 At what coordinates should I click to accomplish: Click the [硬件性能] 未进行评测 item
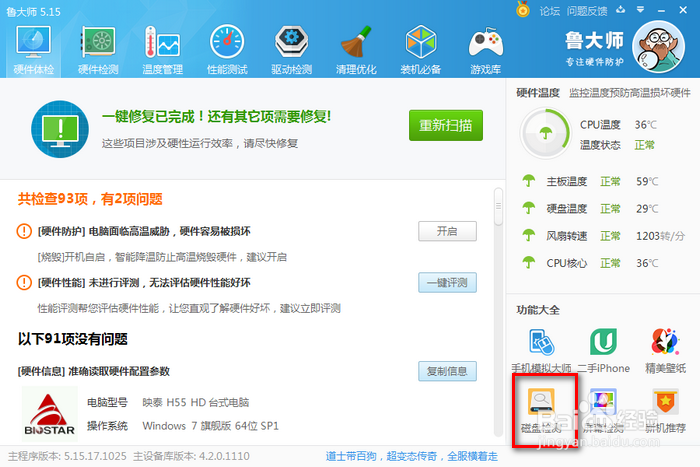(x=144, y=283)
